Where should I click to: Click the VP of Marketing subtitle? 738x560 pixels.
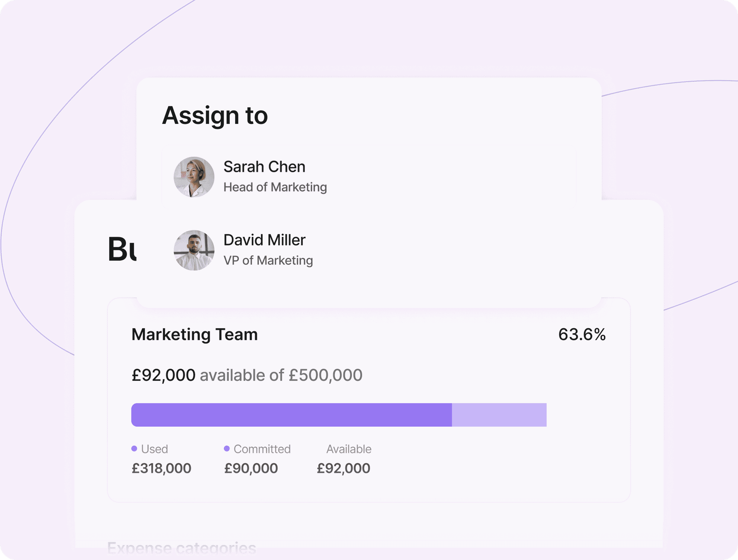click(268, 260)
